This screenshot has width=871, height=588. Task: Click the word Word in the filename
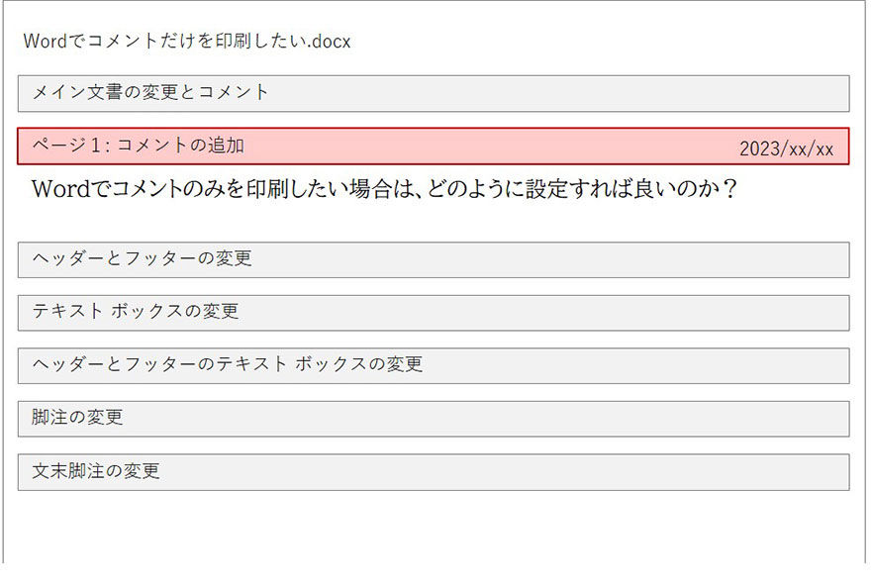click(45, 41)
